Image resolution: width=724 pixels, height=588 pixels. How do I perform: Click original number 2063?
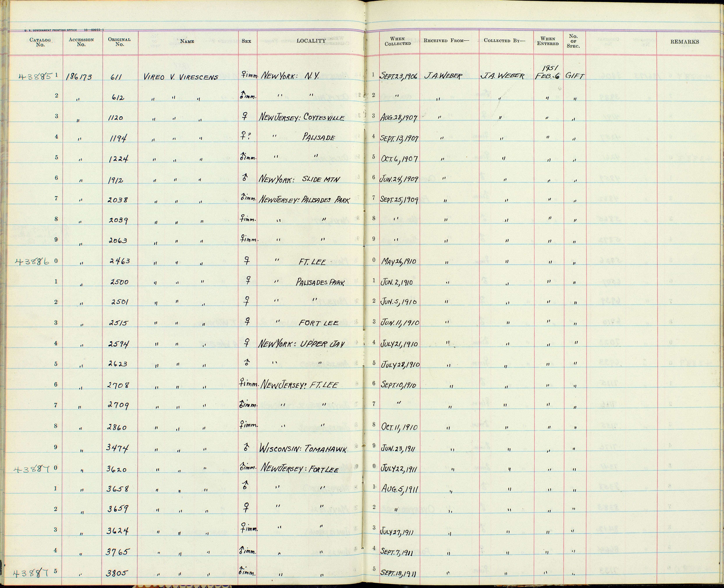pos(118,241)
